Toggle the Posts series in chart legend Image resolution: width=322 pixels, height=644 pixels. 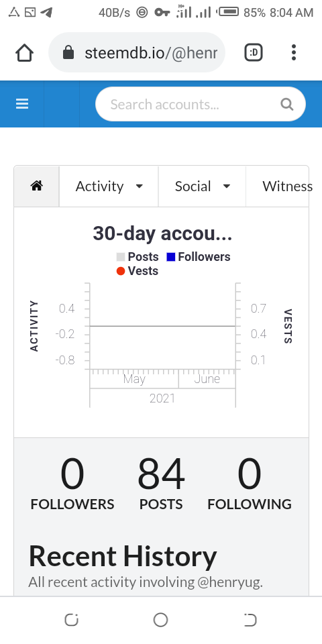138,257
